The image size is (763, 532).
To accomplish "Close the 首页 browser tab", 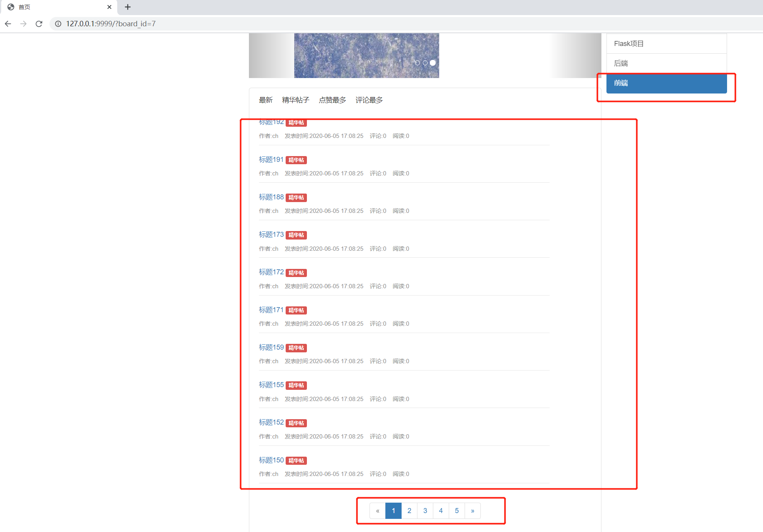I will coord(109,7).
